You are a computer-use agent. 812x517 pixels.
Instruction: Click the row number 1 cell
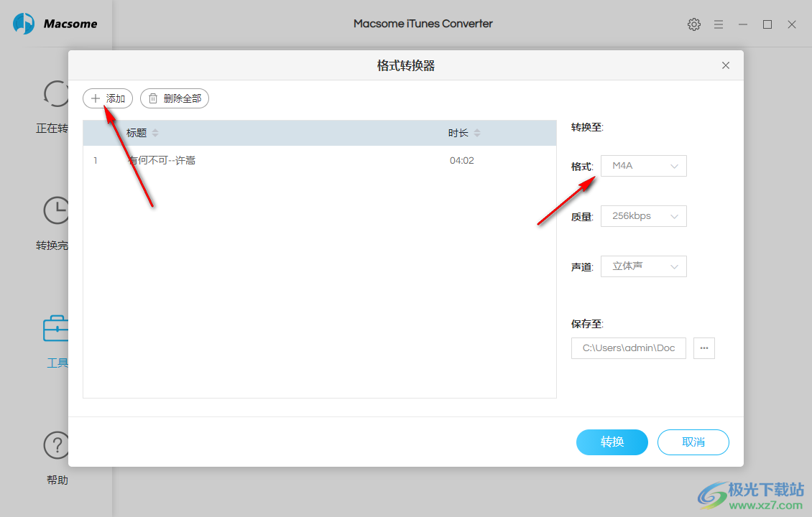click(96, 160)
